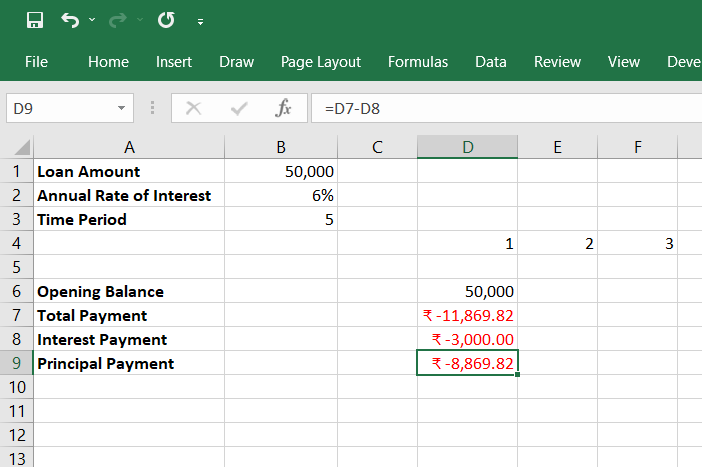Image resolution: width=702 pixels, height=467 pixels.
Task: Click the Undo arrow icon
Action: [x=69, y=20]
